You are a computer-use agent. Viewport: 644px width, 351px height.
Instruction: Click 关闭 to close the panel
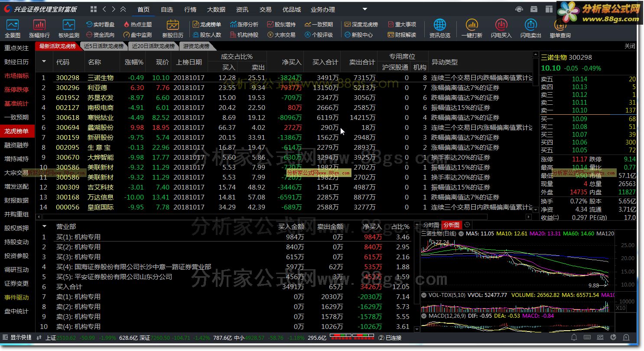pos(630,46)
